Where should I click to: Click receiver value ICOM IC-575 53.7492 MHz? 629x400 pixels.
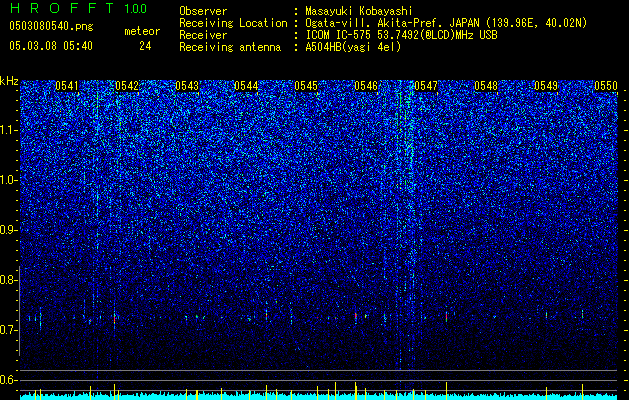401,36
